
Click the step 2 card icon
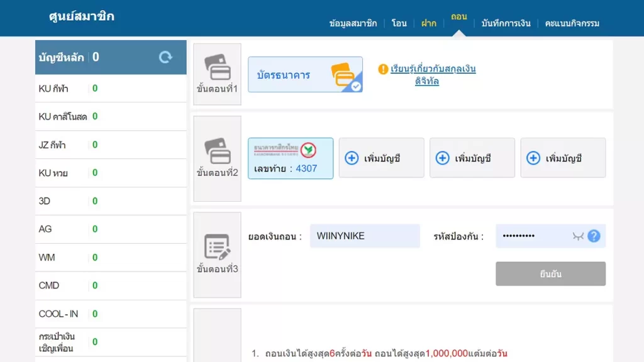click(217, 151)
